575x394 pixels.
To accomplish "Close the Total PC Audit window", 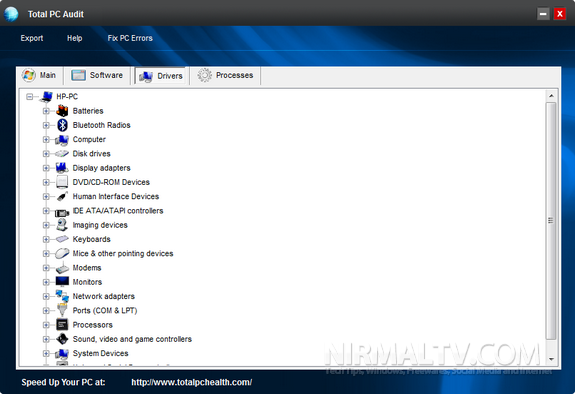I will point(560,14).
